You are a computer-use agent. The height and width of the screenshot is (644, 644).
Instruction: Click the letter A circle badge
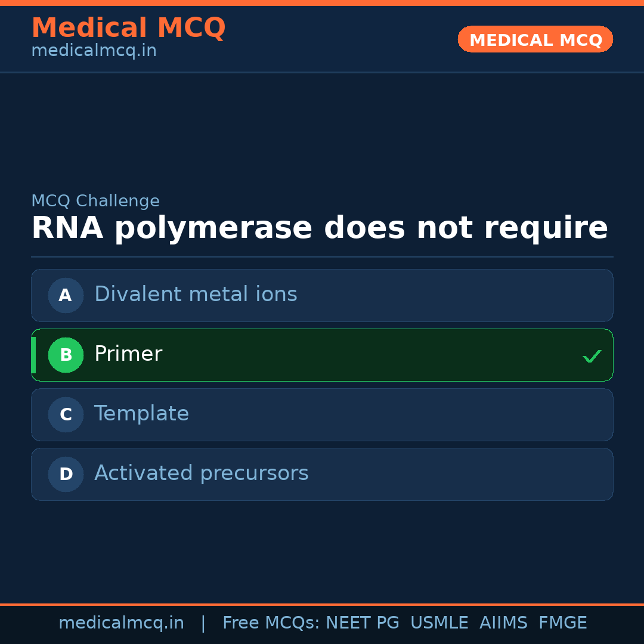[x=66, y=295]
